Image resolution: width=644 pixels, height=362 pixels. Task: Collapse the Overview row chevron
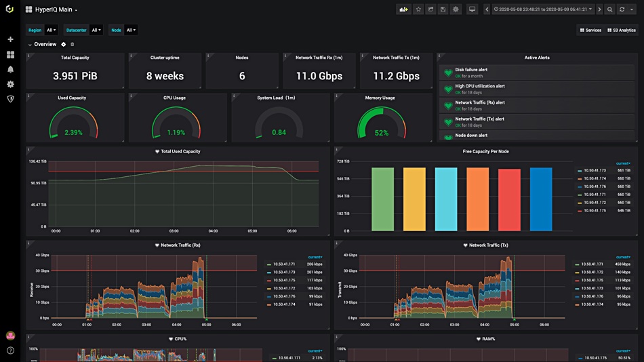[30, 44]
